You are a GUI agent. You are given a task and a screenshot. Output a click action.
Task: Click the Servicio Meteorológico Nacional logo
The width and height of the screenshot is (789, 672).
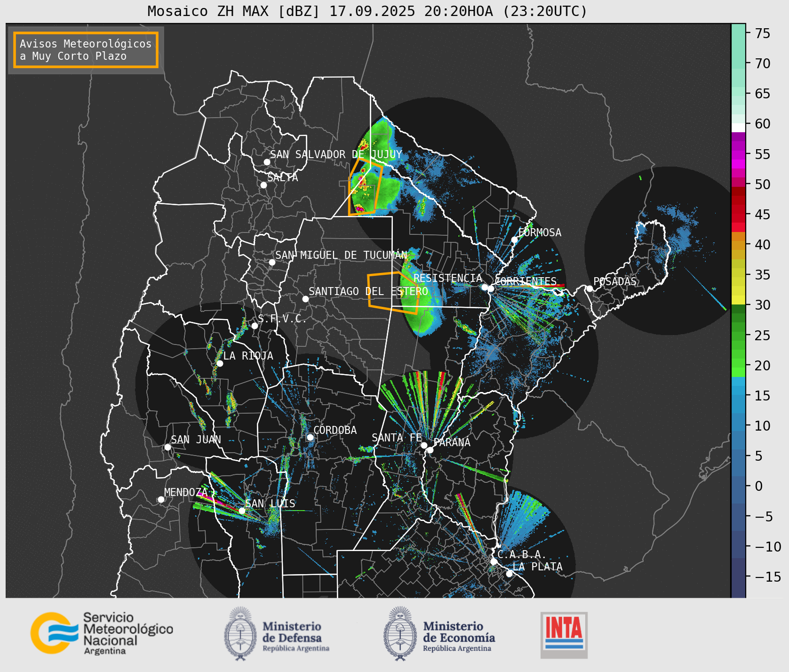[x=102, y=633]
